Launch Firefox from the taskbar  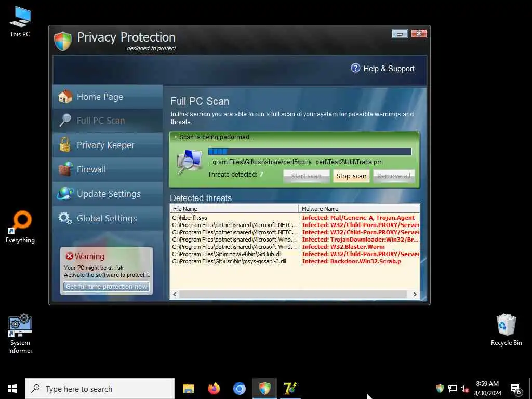214,389
